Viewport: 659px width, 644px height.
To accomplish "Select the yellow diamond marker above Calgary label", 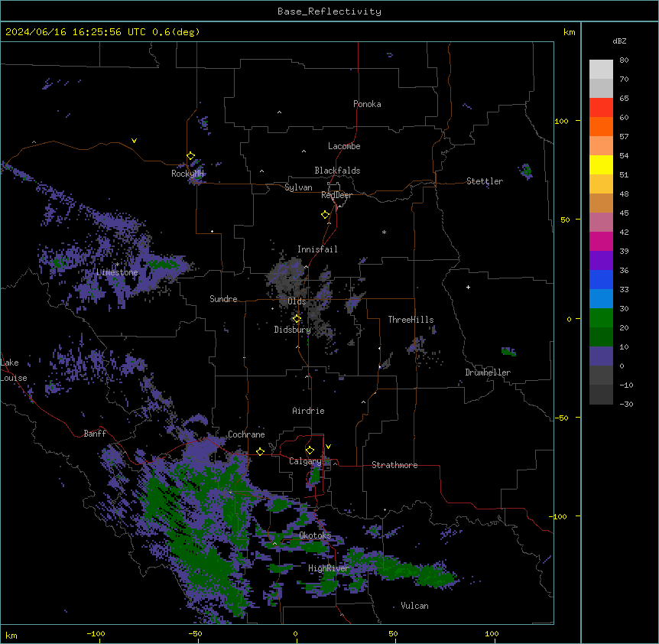I will pyautogui.click(x=310, y=450).
